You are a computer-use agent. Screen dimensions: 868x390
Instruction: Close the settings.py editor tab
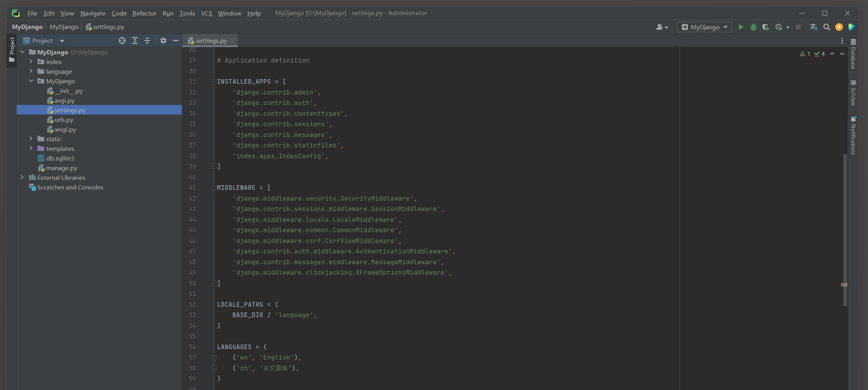[232, 41]
